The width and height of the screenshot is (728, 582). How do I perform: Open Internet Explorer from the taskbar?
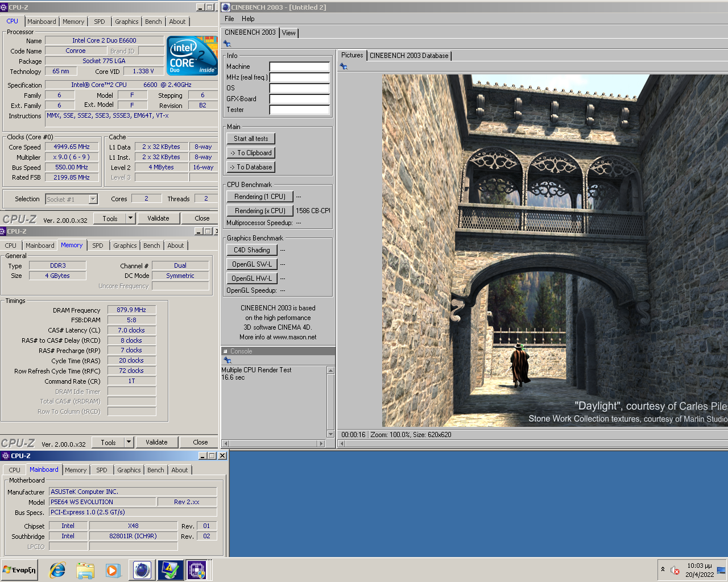click(x=57, y=570)
